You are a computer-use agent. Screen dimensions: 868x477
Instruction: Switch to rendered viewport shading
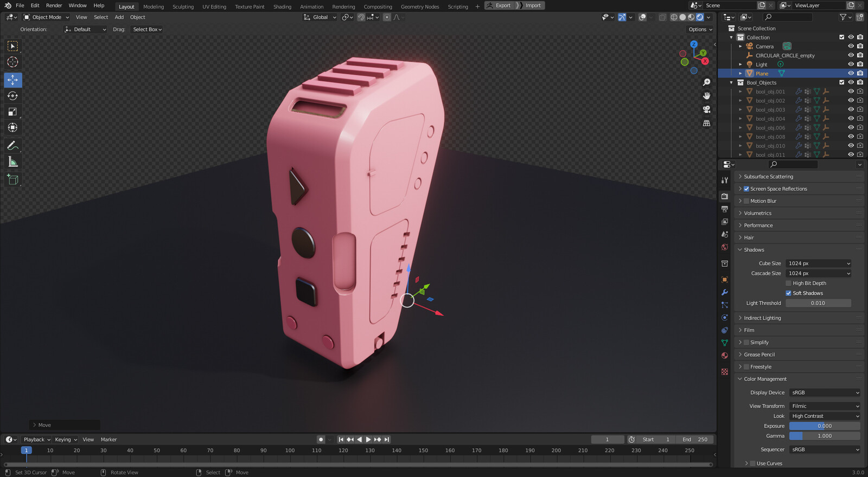coord(700,17)
